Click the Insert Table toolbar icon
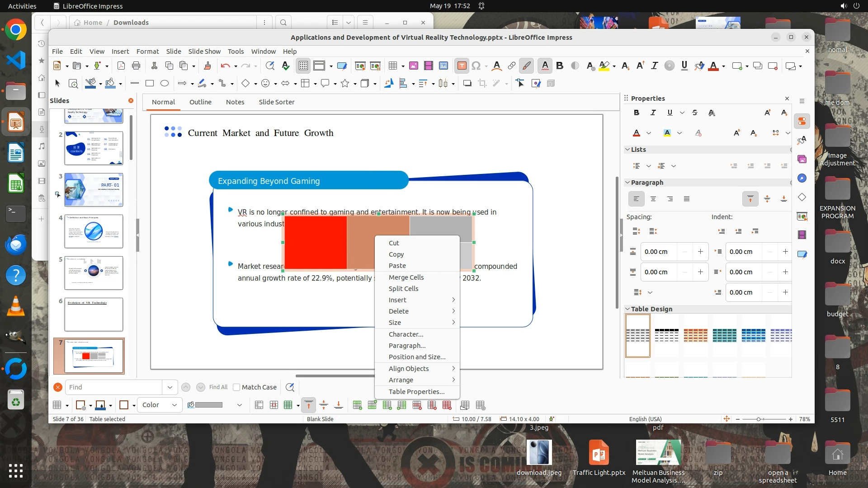 393,66
